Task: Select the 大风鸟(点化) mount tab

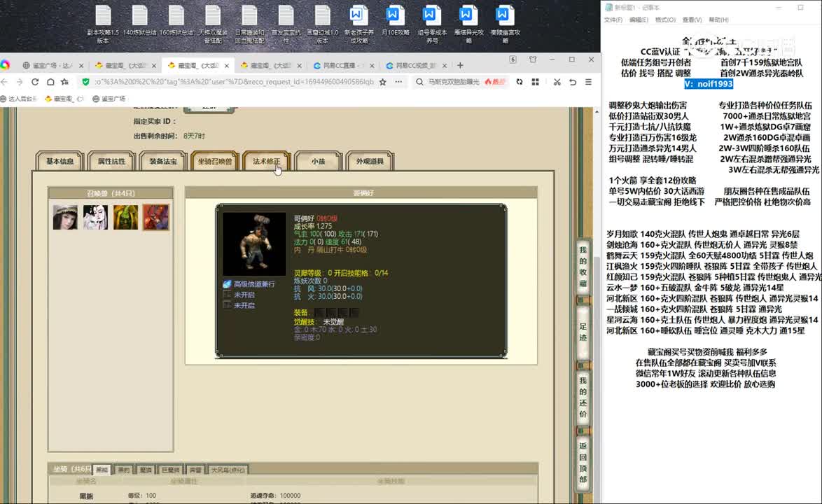Action: click(228, 470)
